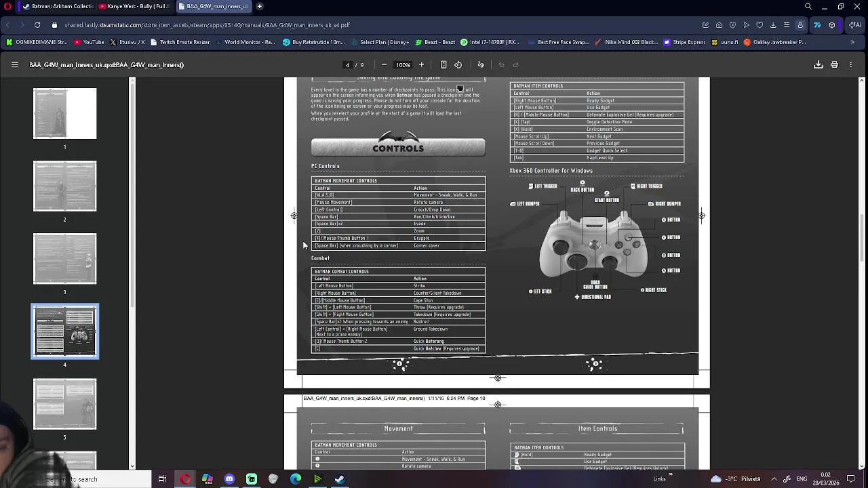Click the Draw annotation tool
The image size is (868, 488).
481,64
